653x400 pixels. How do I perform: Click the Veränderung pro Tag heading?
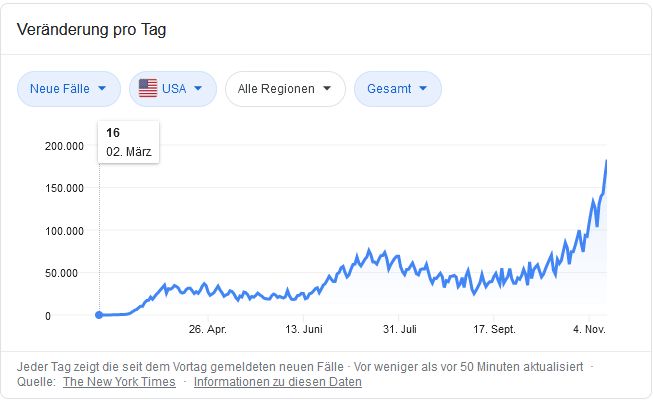(x=91, y=29)
